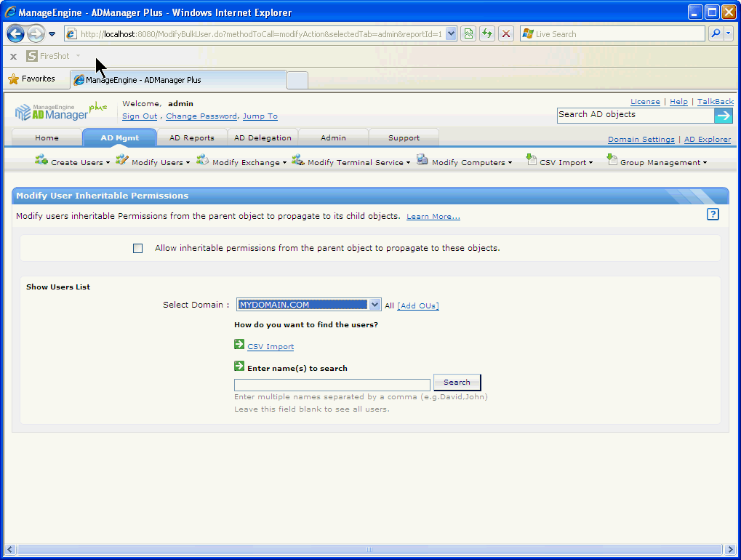Click the compatibility view icon
The width and height of the screenshot is (741, 560).
click(x=468, y=33)
